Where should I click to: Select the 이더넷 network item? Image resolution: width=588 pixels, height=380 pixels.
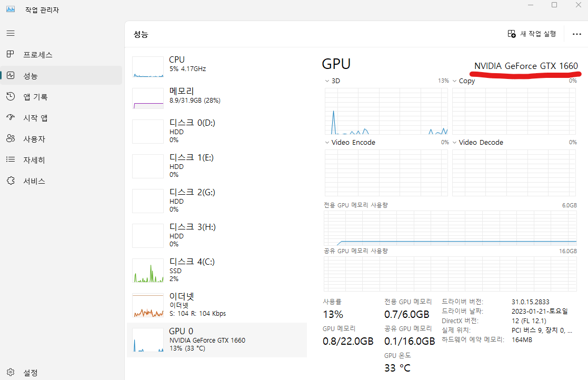point(217,305)
